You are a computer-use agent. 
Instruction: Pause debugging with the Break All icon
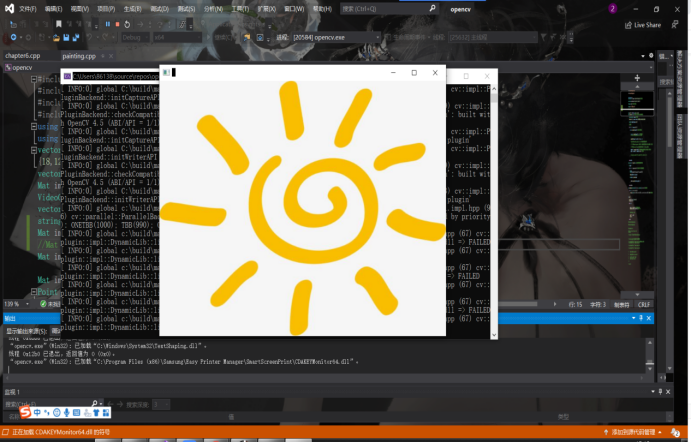click(x=108, y=24)
